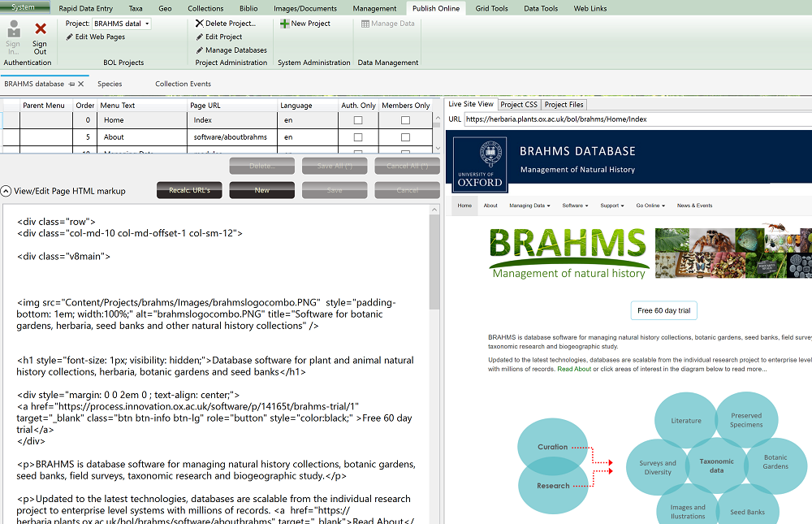Image resolution: width=812 pixels, height=524 pixels.
Task: Open the Project dropdown BRAHMS datal
Action: 122,24
